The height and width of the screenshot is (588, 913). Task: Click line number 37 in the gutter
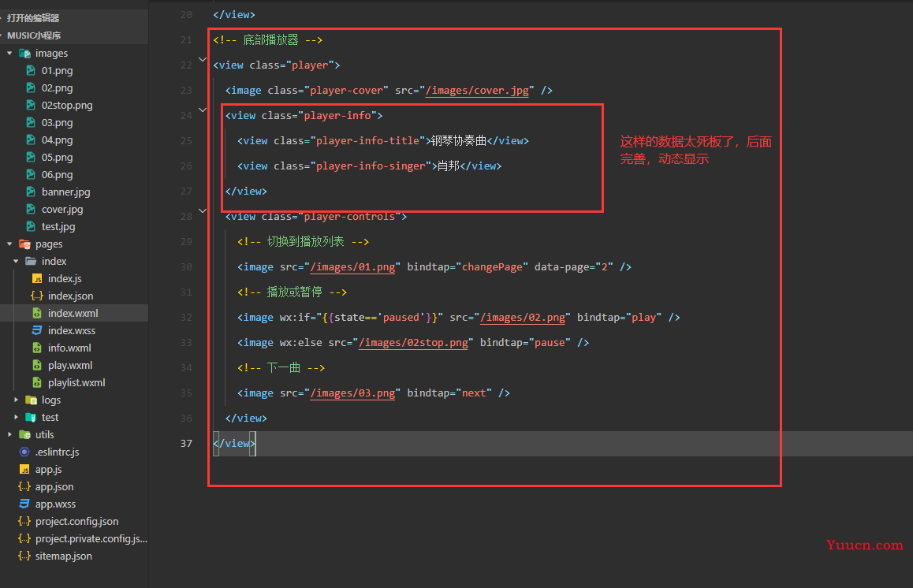pos(186,444)
